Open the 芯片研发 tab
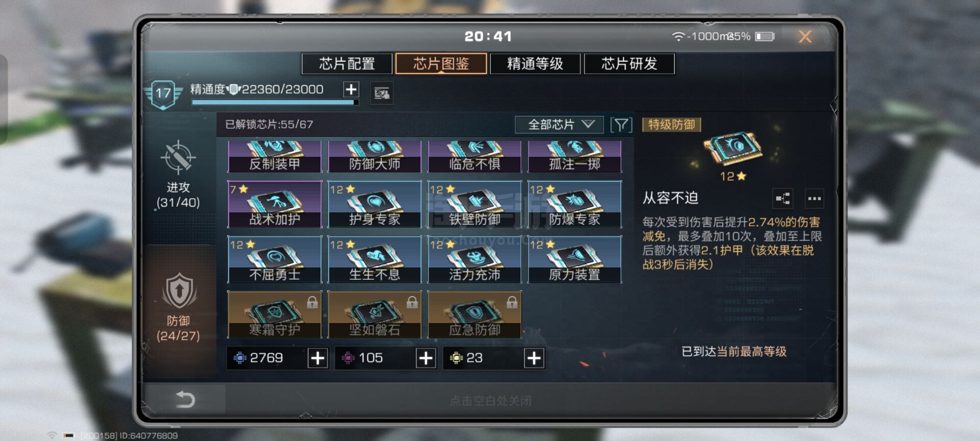980x441 pixels. [629, 64]
